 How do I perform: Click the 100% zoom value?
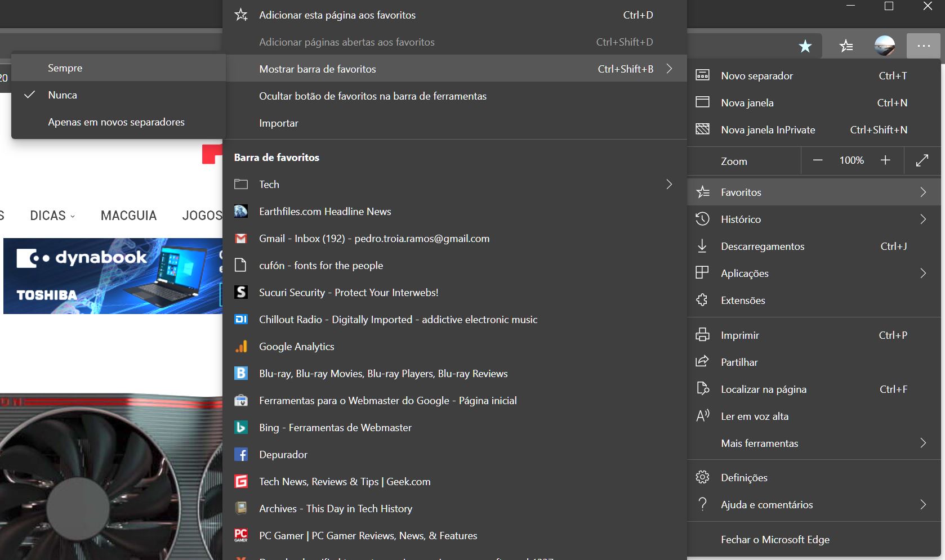point(852,160)
